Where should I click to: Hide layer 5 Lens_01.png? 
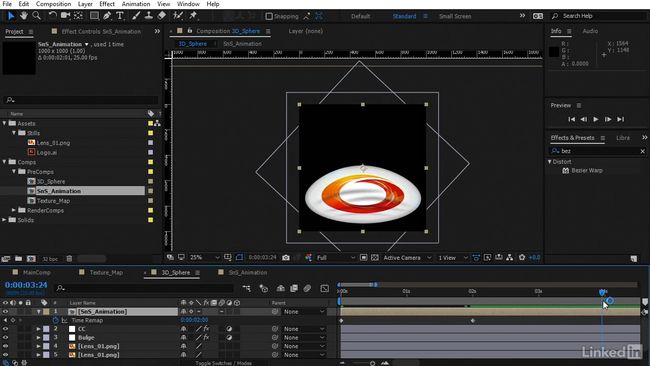5,355
